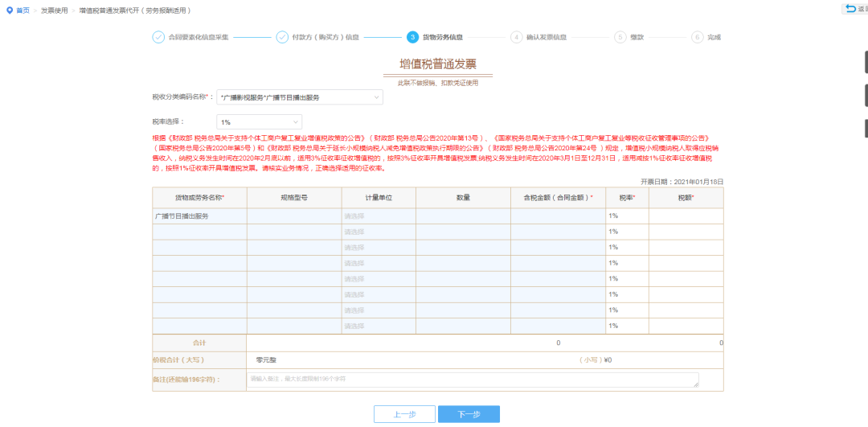Click step 2 checkmark circle 付款方信息

[282, 37]
